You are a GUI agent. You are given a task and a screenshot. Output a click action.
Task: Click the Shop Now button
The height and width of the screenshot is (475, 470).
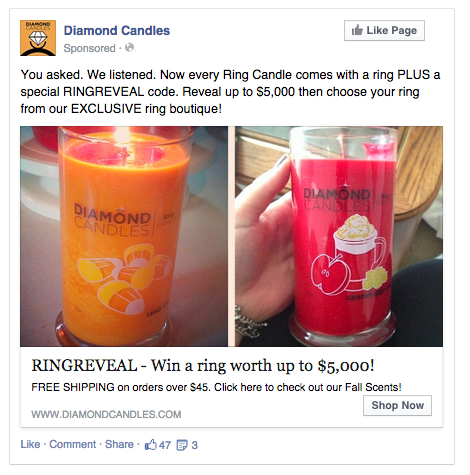[397, 405]
